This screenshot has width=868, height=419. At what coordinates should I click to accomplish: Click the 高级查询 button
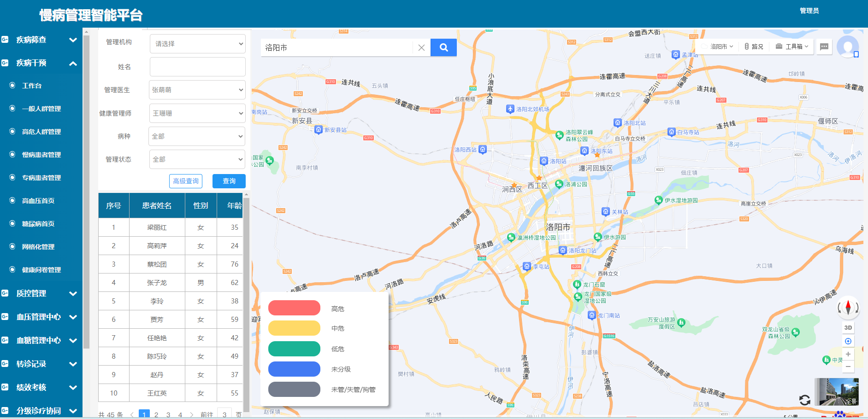(x=186, y=181)
